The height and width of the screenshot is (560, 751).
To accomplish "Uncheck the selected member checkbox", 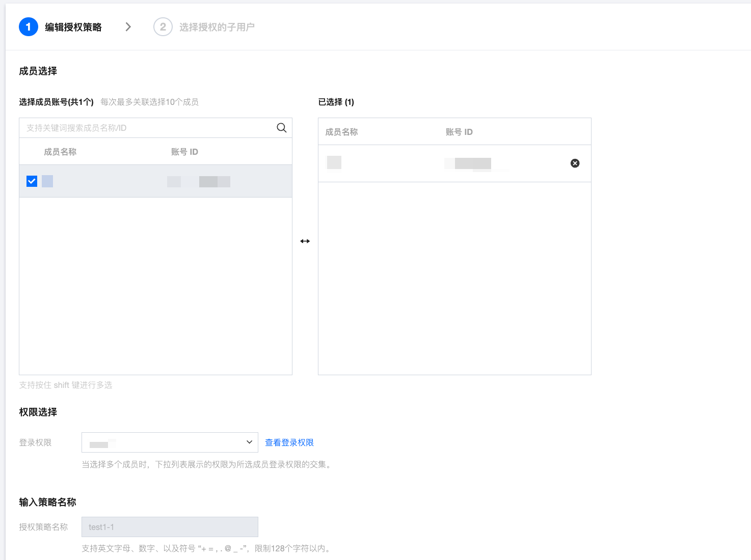I will pos(32,181).
